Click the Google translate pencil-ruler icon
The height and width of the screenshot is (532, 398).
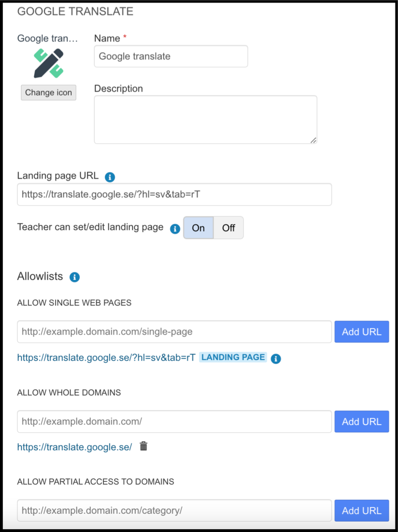[x=49, y=63]
